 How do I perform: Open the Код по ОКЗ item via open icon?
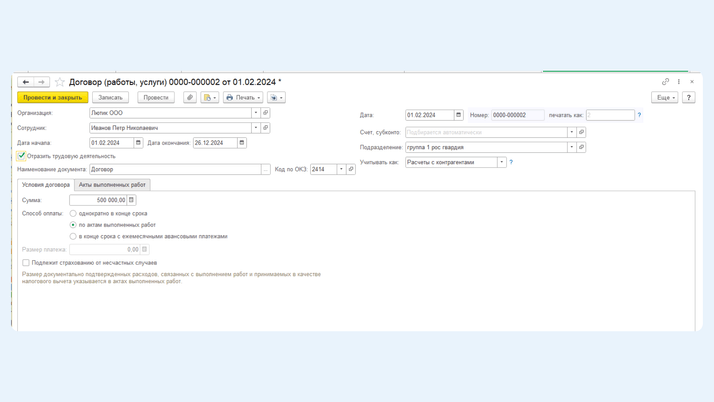point(351,169)
